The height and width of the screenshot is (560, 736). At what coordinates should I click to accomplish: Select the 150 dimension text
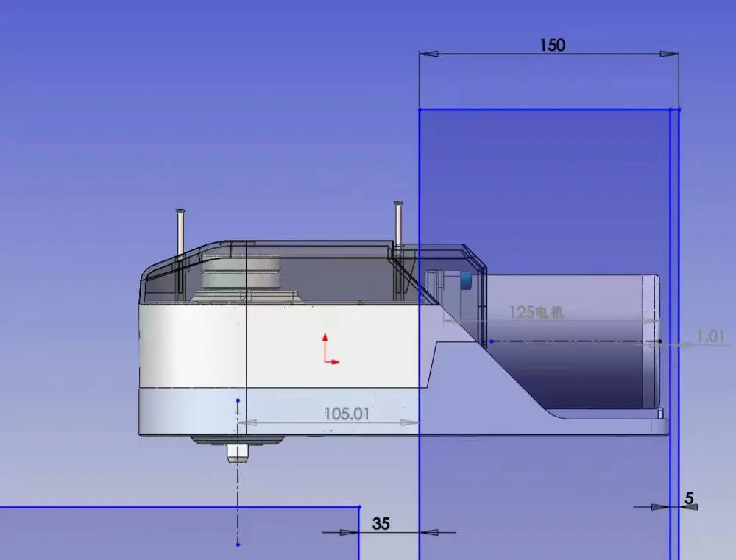pyautogui.click(x=553, y=46)
